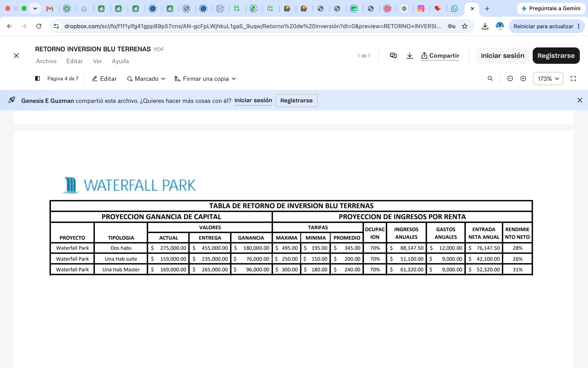This screenshot has width=588, height=368.
Task: Click the PROMEDIO column header
Action: tap(347, 238)
